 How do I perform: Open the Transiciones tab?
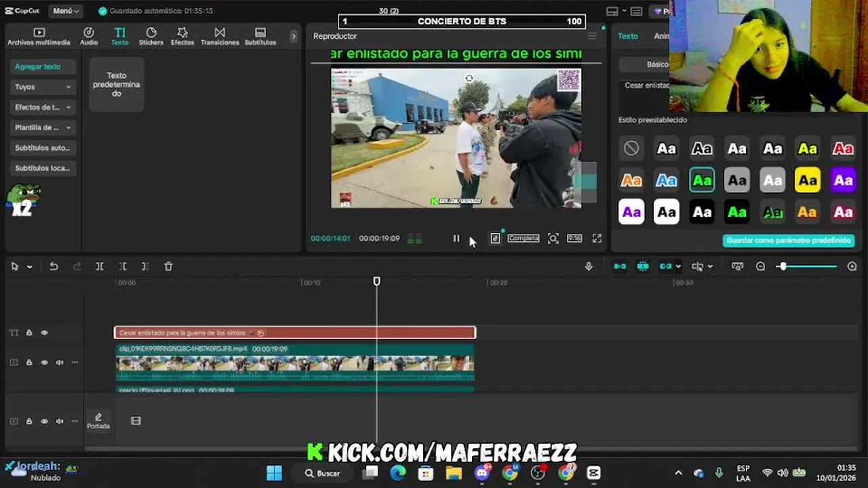[220, 37]
